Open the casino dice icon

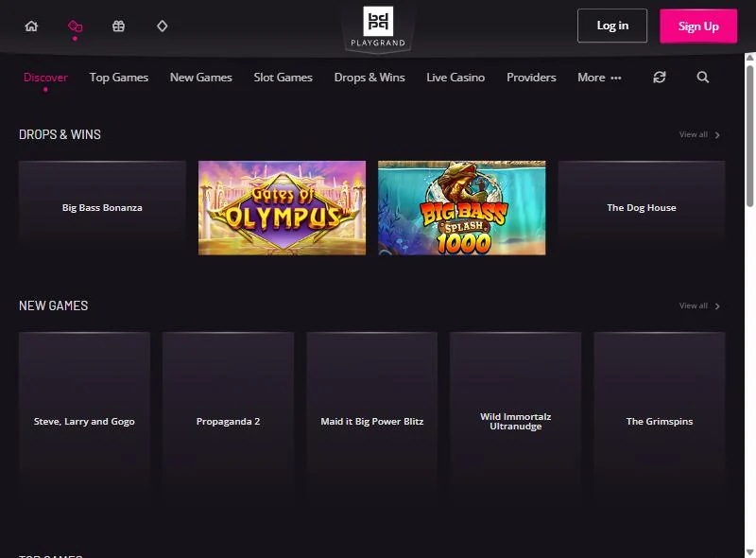(75, 26)
